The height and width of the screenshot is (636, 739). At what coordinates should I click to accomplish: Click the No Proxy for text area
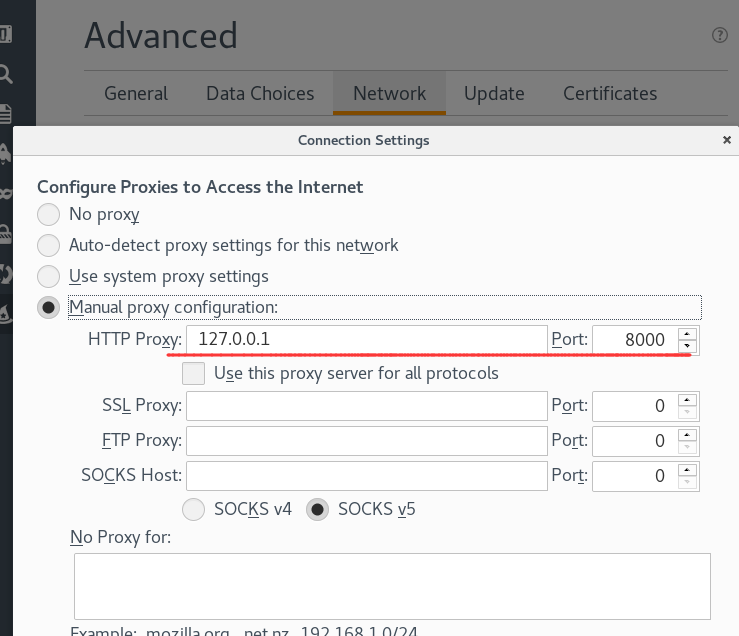[392, 586]
